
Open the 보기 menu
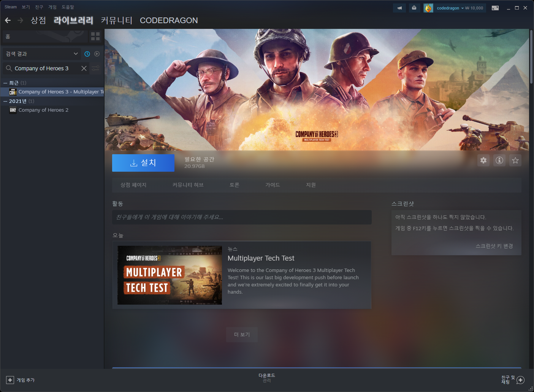pos(26,7)
